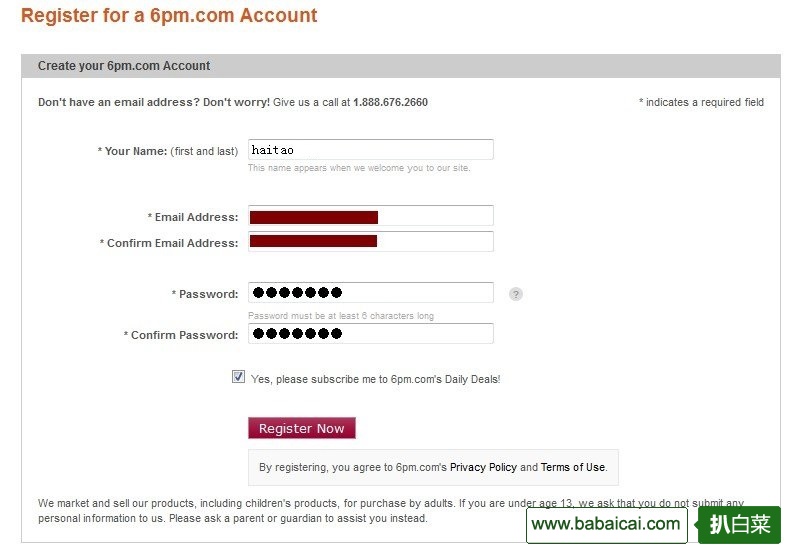Click the password help question mark icon
Image resolution: width=791 pixels, height=548 pixels.
516,294
